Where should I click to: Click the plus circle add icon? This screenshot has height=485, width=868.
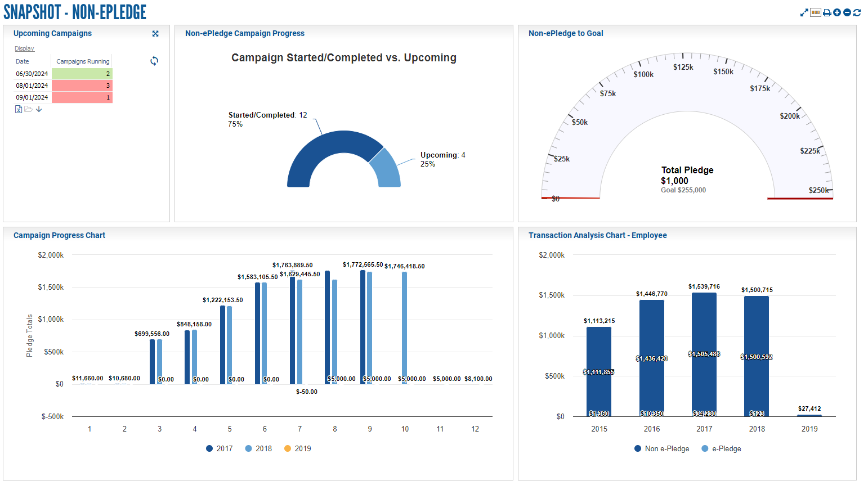click(x=837, y=12)
